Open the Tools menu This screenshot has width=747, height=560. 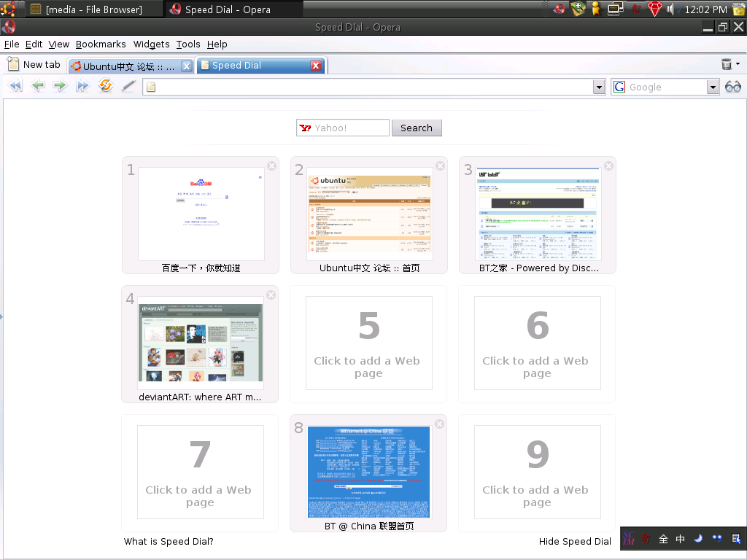(188, 44)
